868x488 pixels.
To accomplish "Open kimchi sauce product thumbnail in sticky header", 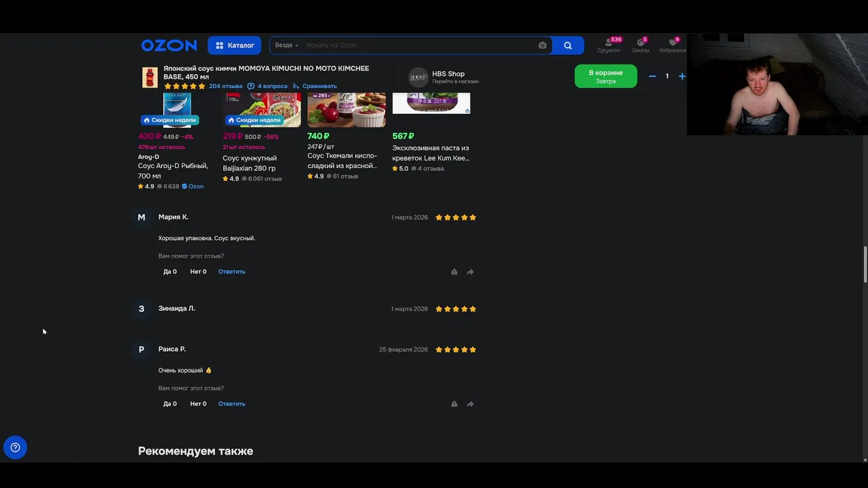I will pos(150,77).
